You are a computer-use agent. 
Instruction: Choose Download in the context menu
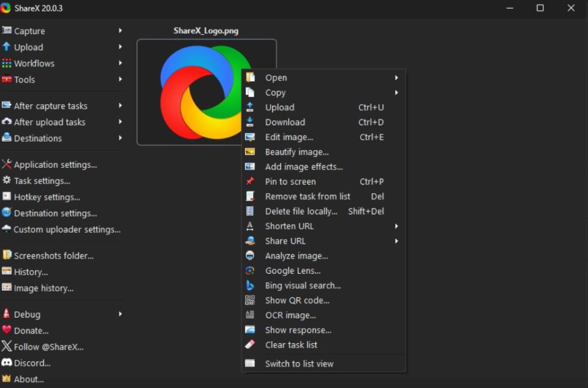pyautogui.click(x=324, y=122)
